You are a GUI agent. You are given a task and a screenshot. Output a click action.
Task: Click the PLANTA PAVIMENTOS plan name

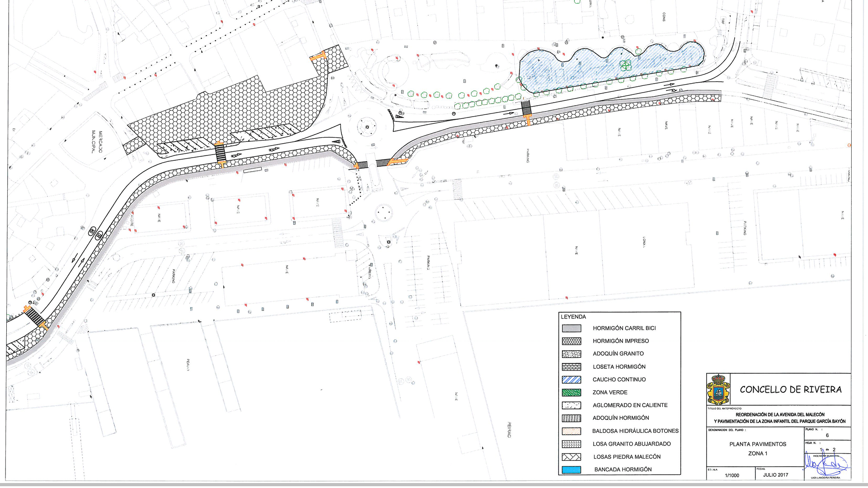(758, 444)
